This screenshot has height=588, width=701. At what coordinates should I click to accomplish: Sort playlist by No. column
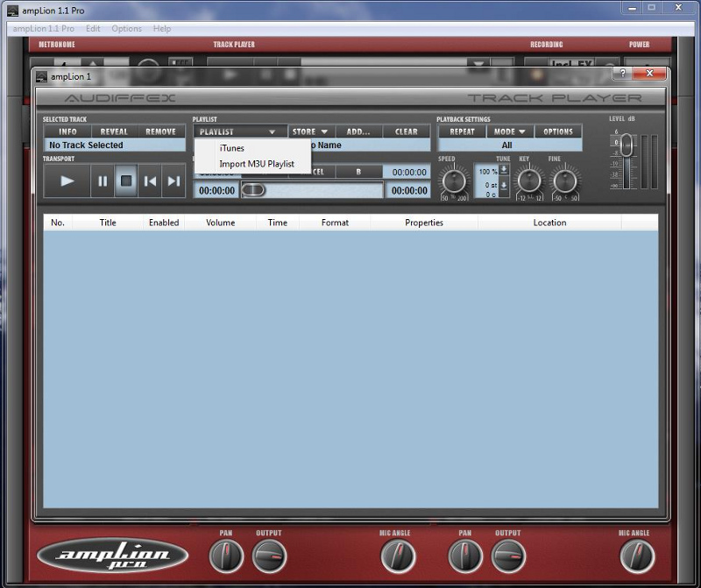point(58,223)
